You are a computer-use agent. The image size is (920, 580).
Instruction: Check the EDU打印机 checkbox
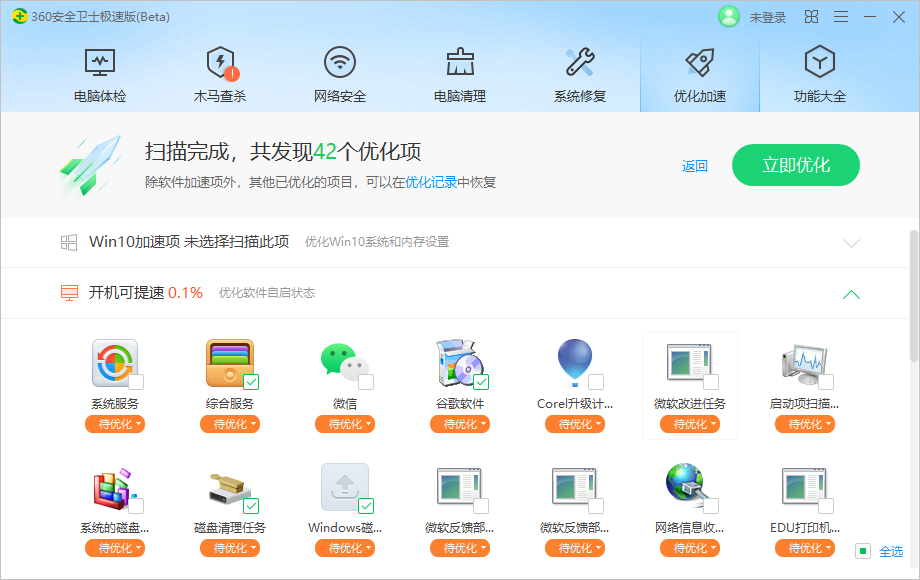click(x=826, y=506)
